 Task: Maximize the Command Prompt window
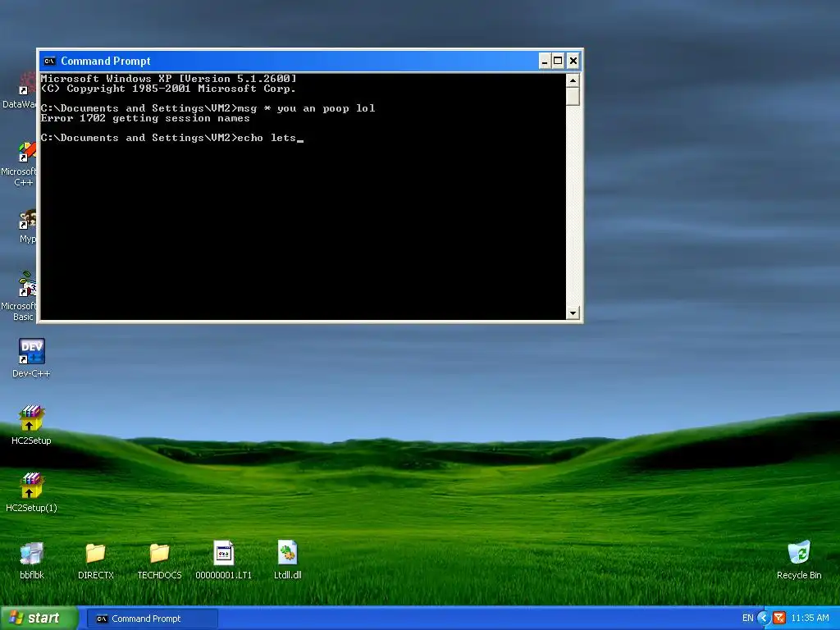[558, 61]
